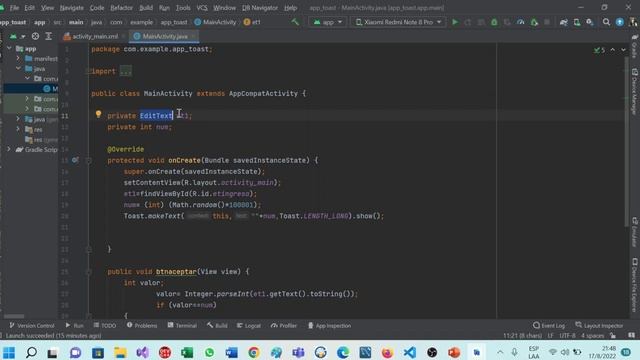Open Excel from the taskbar

click(x=187, y=352)
